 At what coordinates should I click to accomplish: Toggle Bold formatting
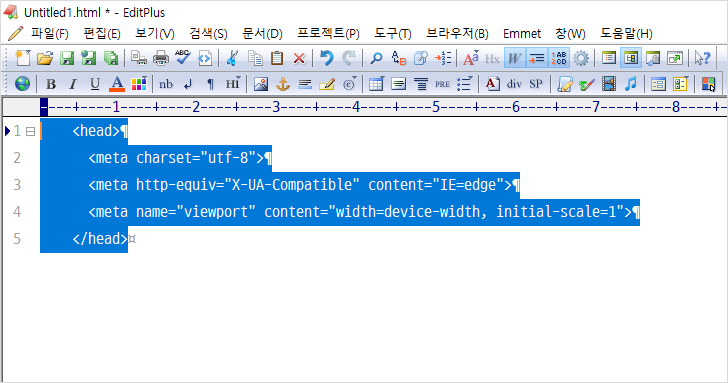(x=51, y=84)
